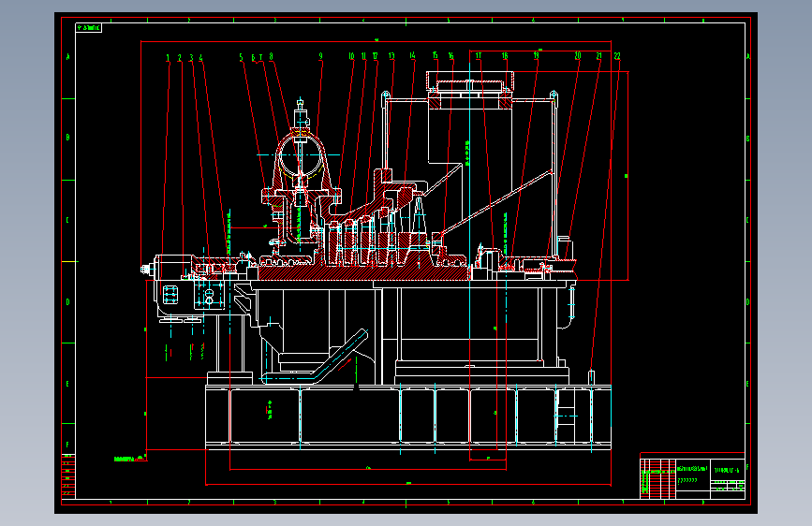Click green part callout number 8
The height and width of the screenshot is (526, 812).
[x=271, y=56]
